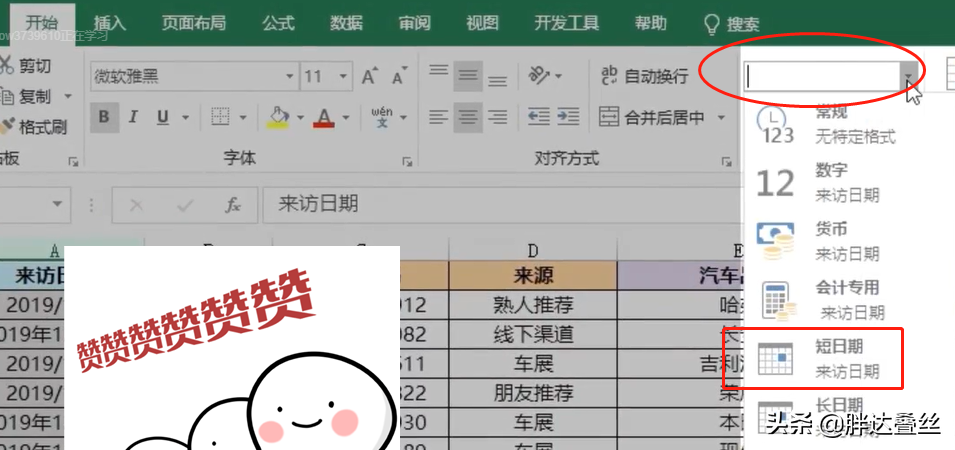Open the 帮助 tab
The image size is (955, 450).
pos(650,23)
